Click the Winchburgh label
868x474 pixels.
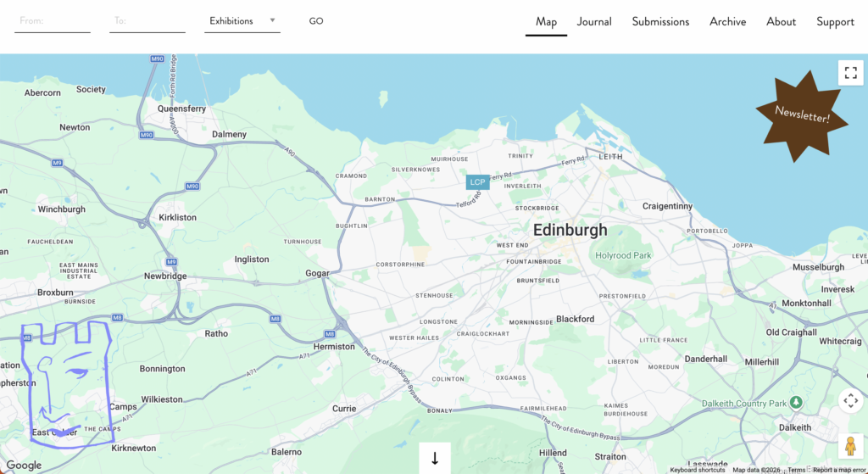(61, 209)
